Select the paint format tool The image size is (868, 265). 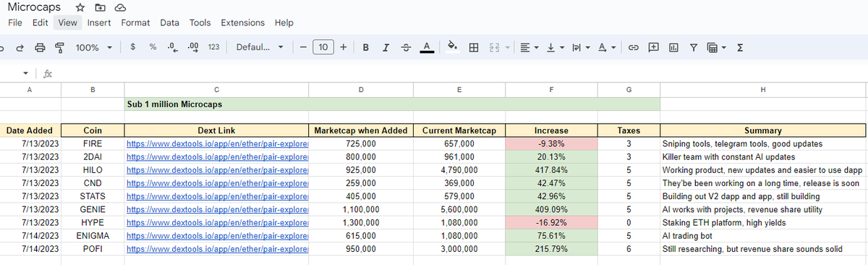(x=60, y=47)
